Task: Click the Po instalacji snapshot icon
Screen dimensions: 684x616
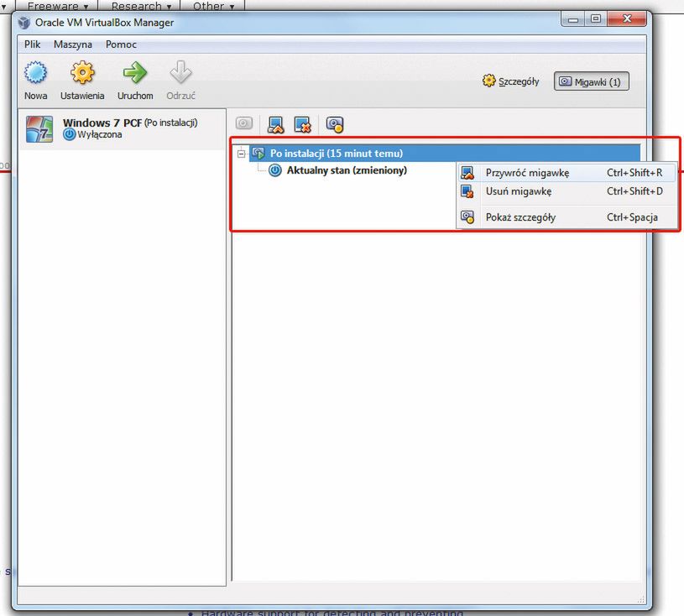Action: pos(258,153)
